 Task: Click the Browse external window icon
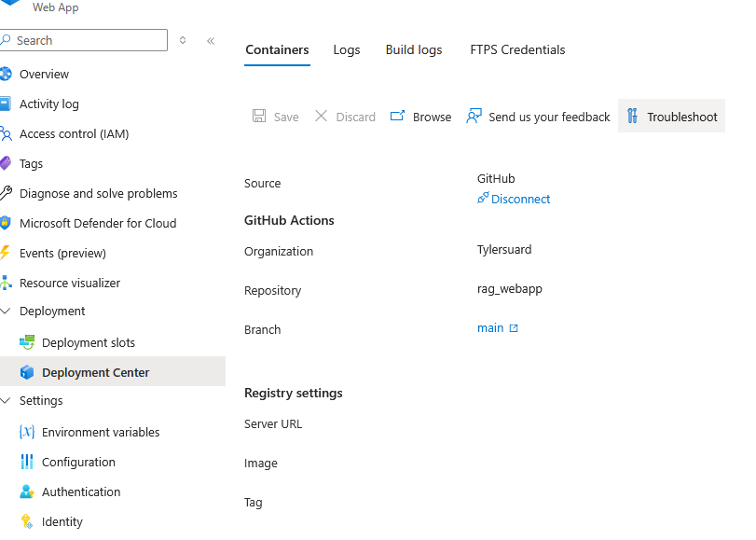[x=397, y=116]
